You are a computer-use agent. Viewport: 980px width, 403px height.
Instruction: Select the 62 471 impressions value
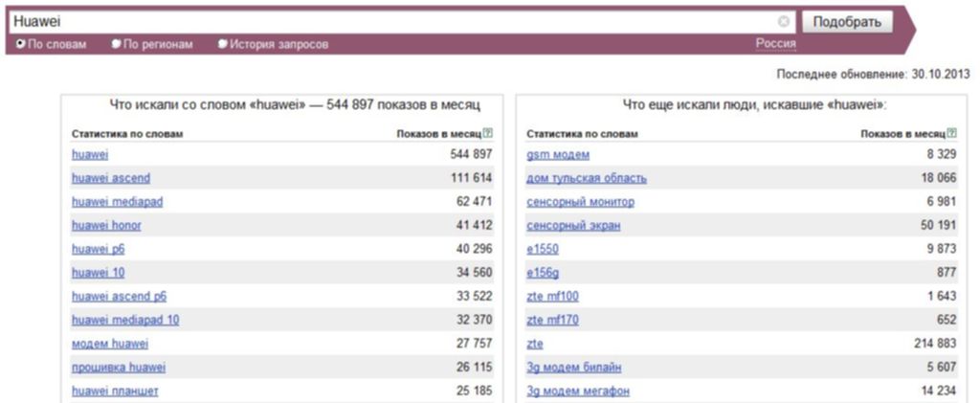coord(475,202)
